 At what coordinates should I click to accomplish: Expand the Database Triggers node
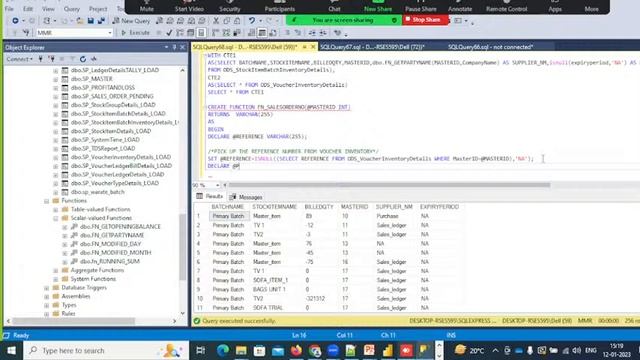click(x=47, y=288)
